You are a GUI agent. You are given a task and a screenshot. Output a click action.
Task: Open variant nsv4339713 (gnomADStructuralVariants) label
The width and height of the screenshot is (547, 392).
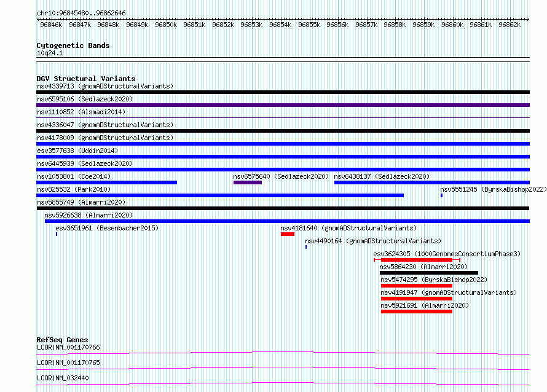tap(105, 86)
